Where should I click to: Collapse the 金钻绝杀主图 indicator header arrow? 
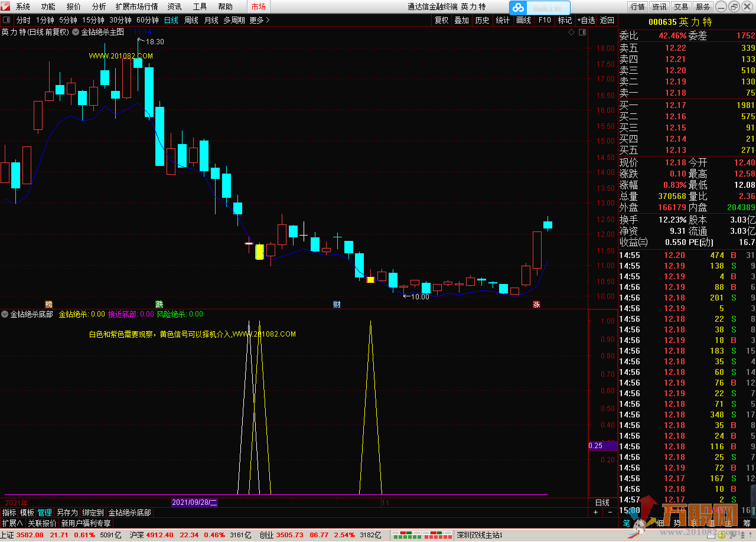pyautogui.click(x=76, y=32)
